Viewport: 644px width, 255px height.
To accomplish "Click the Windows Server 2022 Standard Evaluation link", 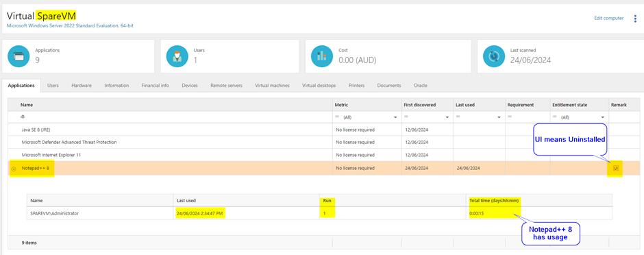I will [x=71, y=26].
